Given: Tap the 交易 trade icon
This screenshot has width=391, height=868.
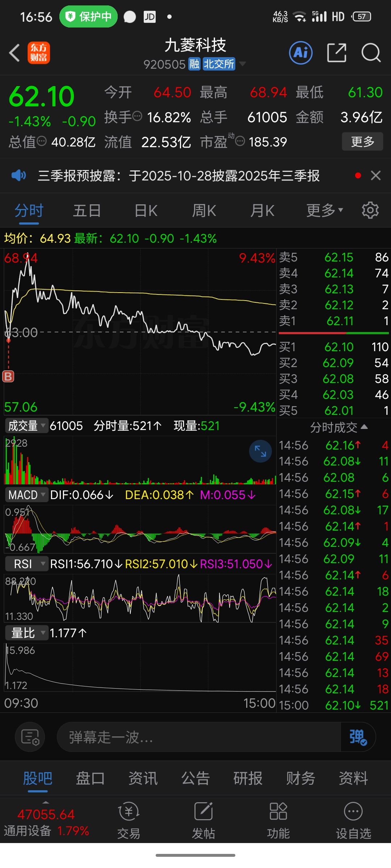Looking at the screenshot, I should click(129, 821).
